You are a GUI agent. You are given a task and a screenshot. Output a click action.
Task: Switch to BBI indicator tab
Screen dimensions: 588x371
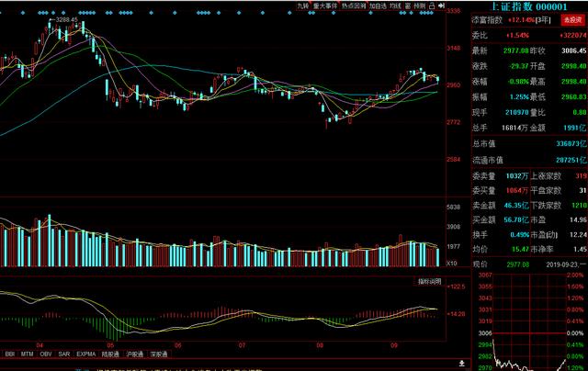[9, 354]
